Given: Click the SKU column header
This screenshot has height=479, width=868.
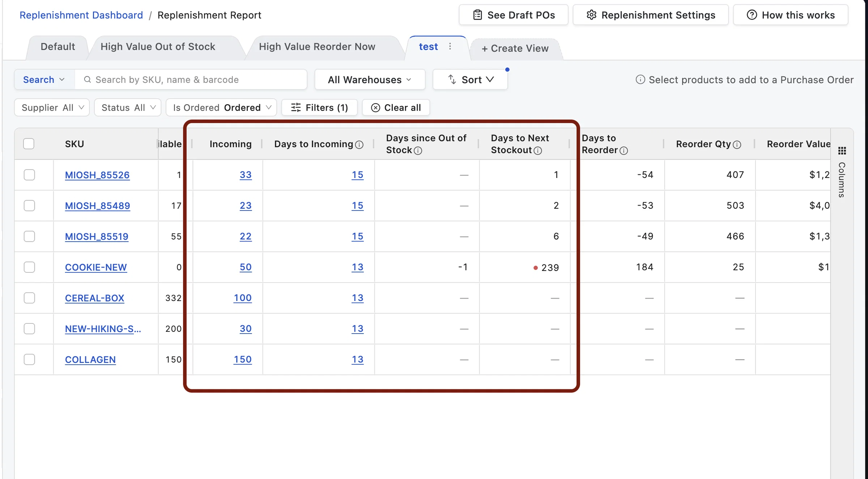Looking at the screenshot, I should click(x=75, y=144).
